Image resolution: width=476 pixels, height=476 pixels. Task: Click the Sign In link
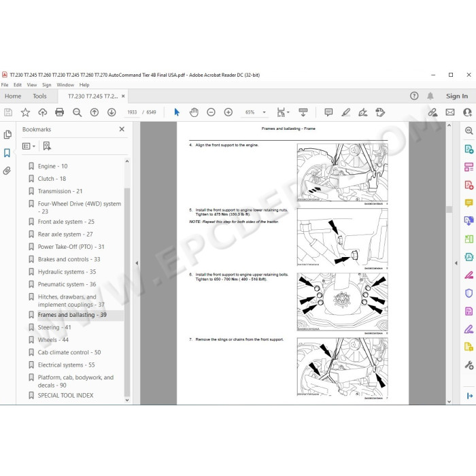pos(456,97)
